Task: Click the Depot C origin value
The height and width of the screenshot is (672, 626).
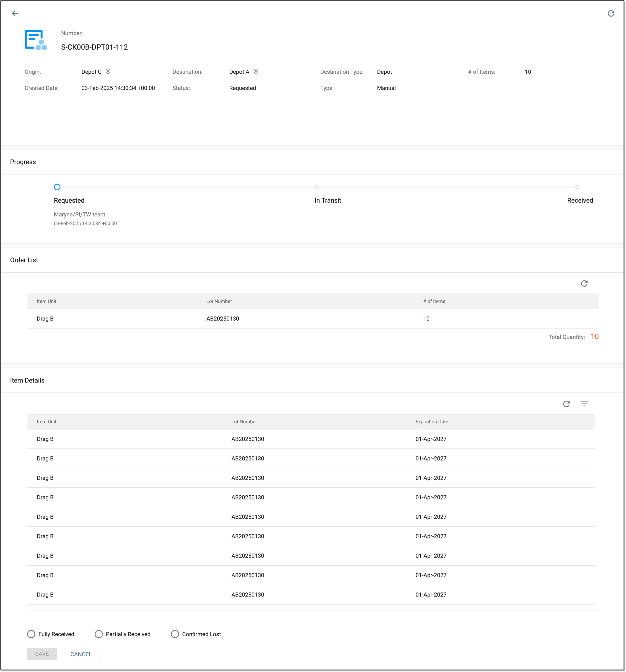Action: [91, 72]
